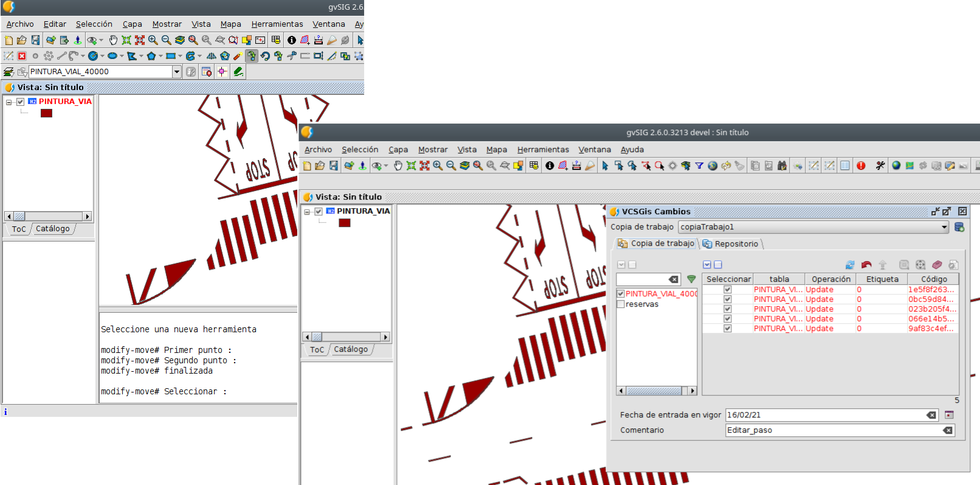
Task: Open the dropdown arrow next to the circle tool
Action: click(102, 56)
